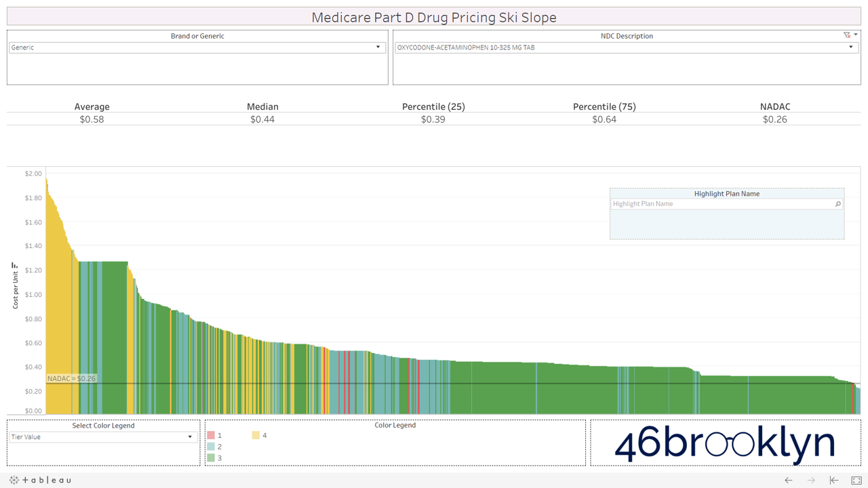Click the Percentile (25) header label
This screenshot has width=868, height=488.
pyautogui.click(x=433, y=106)
